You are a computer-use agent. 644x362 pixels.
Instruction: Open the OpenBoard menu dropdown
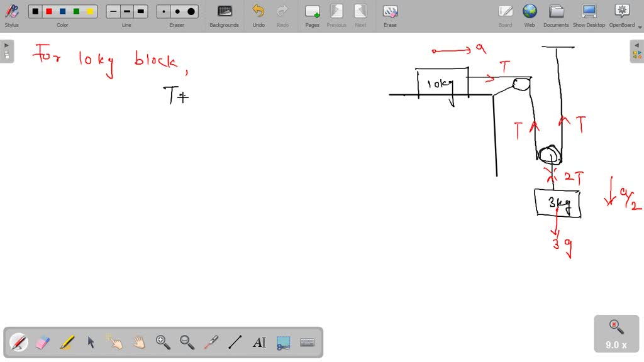click(x=622, y=14)
